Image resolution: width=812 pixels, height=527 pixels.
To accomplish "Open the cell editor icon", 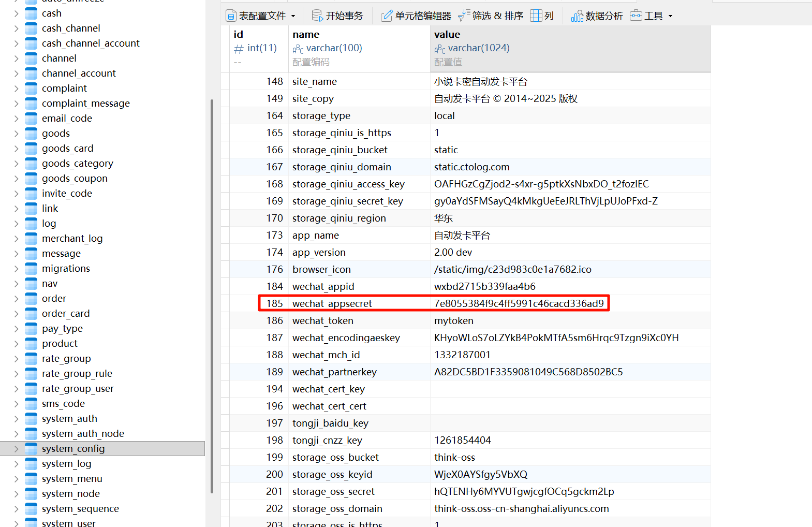I will pos(387,16).
